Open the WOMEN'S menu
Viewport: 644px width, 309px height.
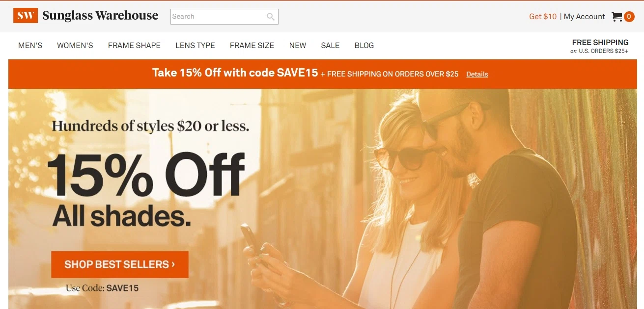pos(75,45)
